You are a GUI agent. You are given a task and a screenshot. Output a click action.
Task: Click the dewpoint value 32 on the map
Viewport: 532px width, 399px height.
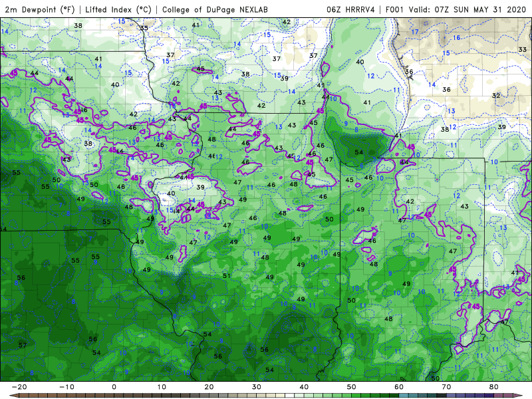(x=496, y=95)
